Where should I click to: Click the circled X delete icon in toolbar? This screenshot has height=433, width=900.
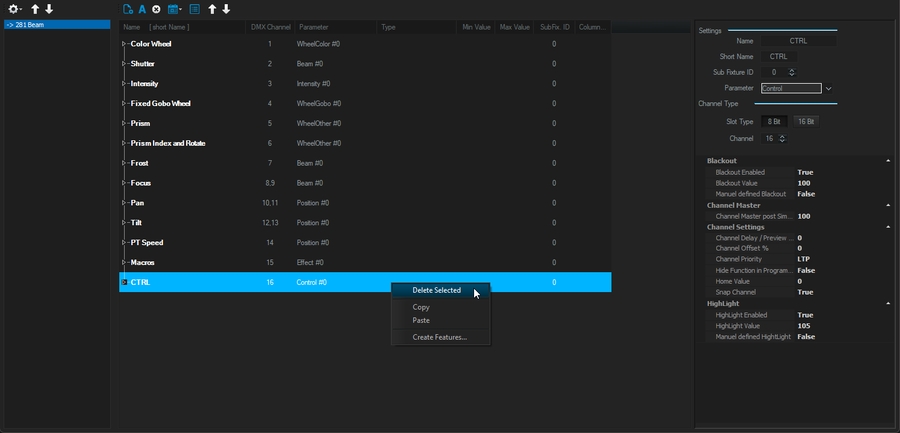[x=156, y=9]
